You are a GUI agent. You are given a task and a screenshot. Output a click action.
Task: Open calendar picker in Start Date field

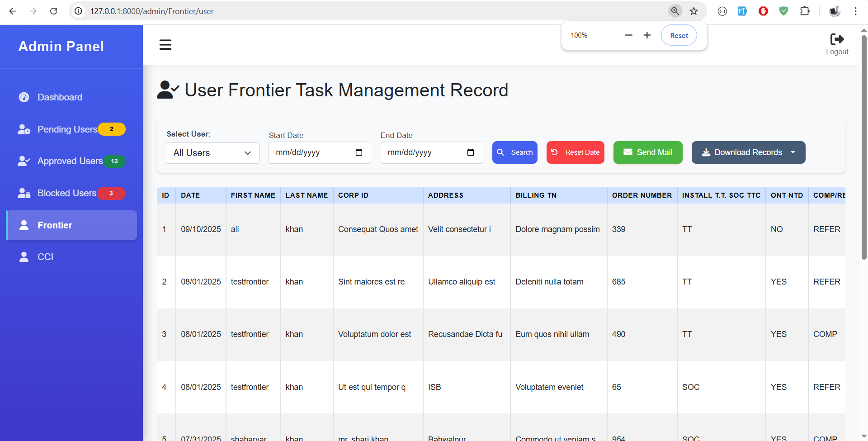click(359, 152)
